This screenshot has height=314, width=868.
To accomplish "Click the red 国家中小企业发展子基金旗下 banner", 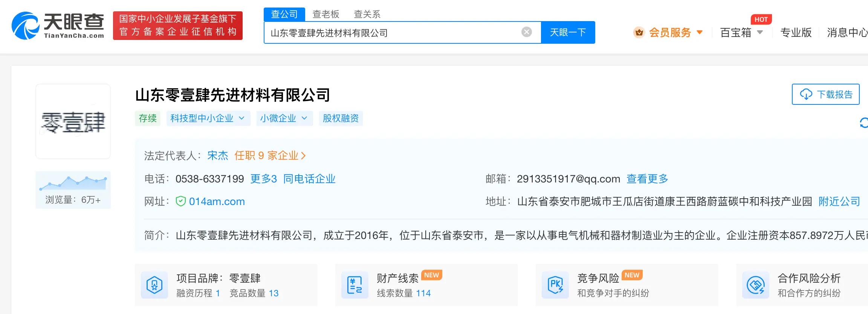I will (178, 26).
